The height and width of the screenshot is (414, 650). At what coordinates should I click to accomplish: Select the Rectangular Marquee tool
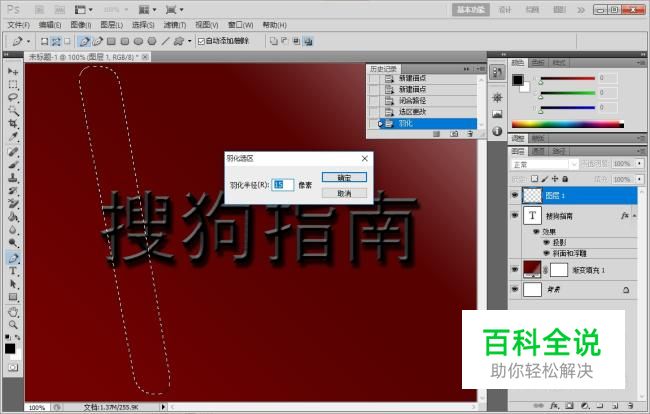(13, 85)
